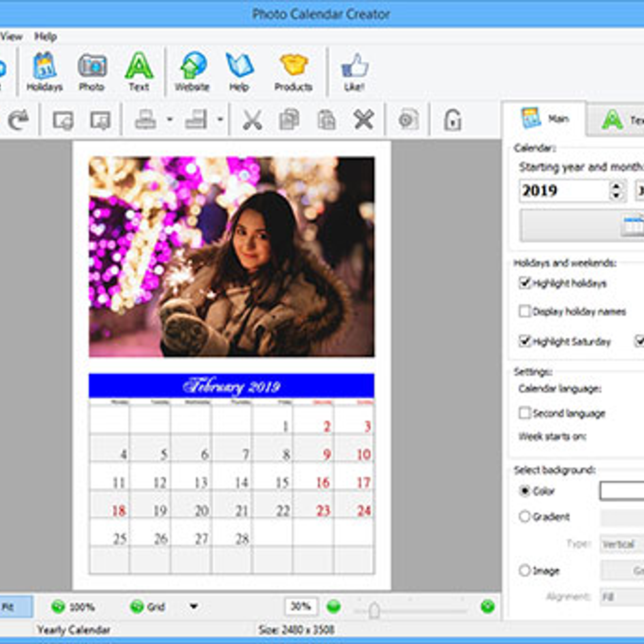Click the scissors Cut icon
The height and width of the screenshot is (644, 644).
click(252, 120)
